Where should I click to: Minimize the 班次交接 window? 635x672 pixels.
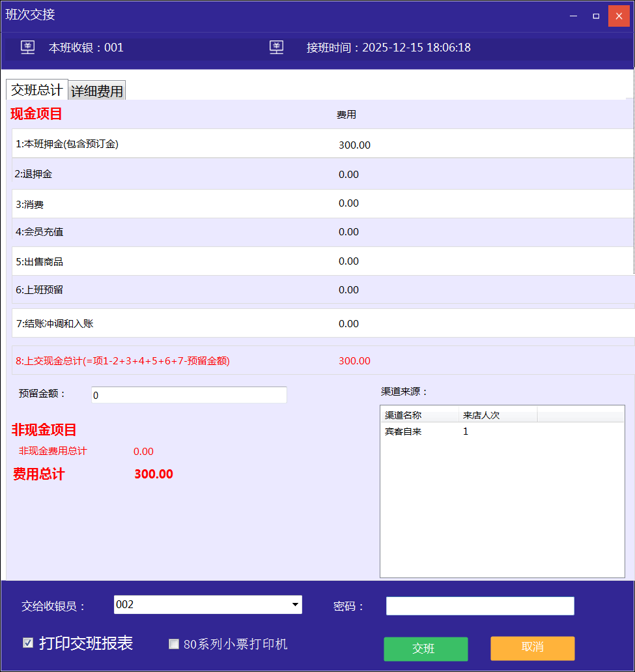pyautogui.click(x=572, y=16)
